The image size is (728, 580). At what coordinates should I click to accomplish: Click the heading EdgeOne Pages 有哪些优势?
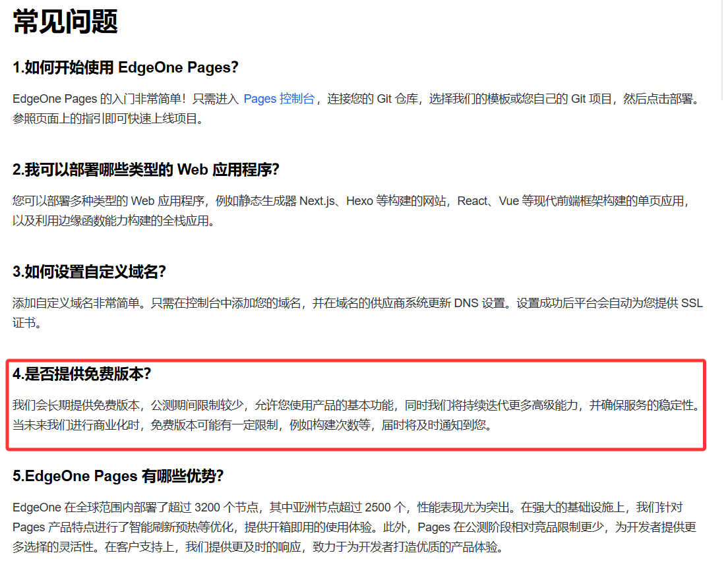click(x=118, y=476)
